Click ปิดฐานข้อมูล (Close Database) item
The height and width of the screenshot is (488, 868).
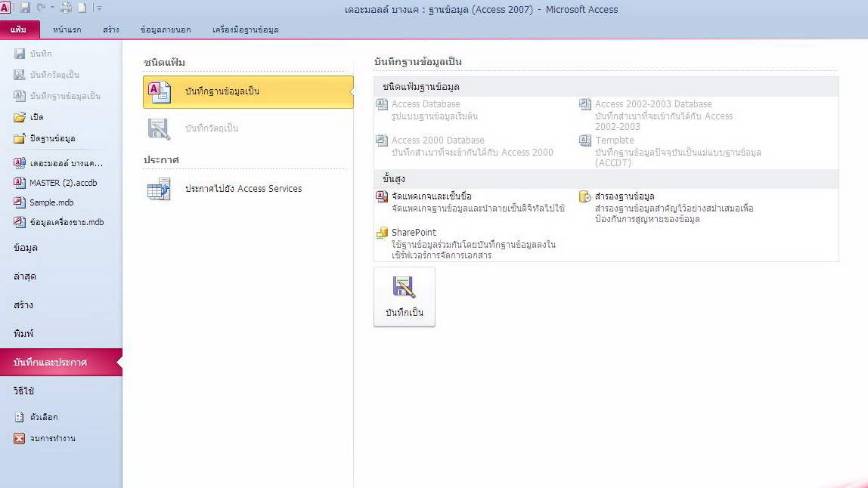[45, 138]
